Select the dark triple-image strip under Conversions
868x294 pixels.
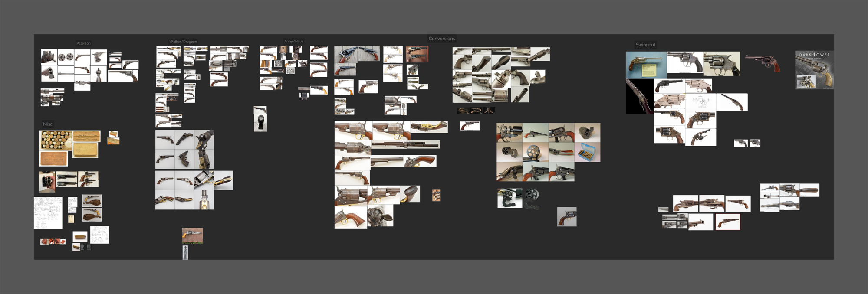[x=476, y=111]
